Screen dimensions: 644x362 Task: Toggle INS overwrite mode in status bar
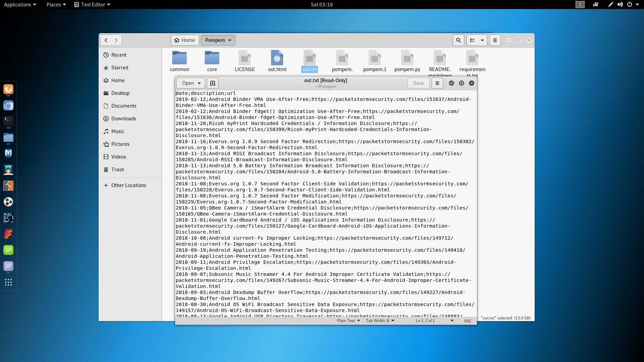click(467, 321)
